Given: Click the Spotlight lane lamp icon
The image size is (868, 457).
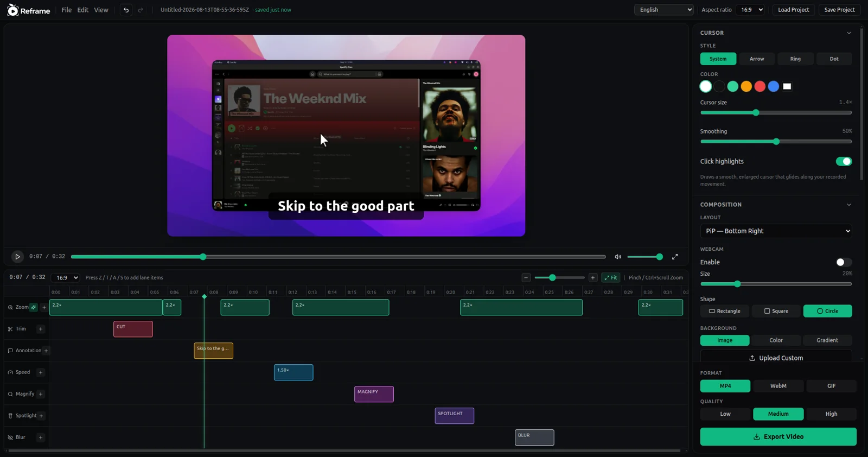Looking at the screenshot, I should pos(10,416).
